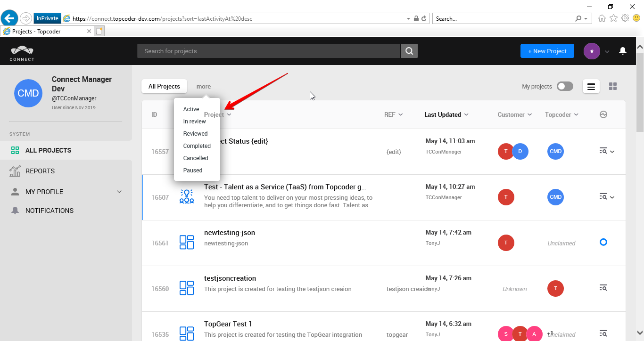644x341 pixels.
Task: Click the in-review status icon of testjsoncreation
Action: coord(603,287)
